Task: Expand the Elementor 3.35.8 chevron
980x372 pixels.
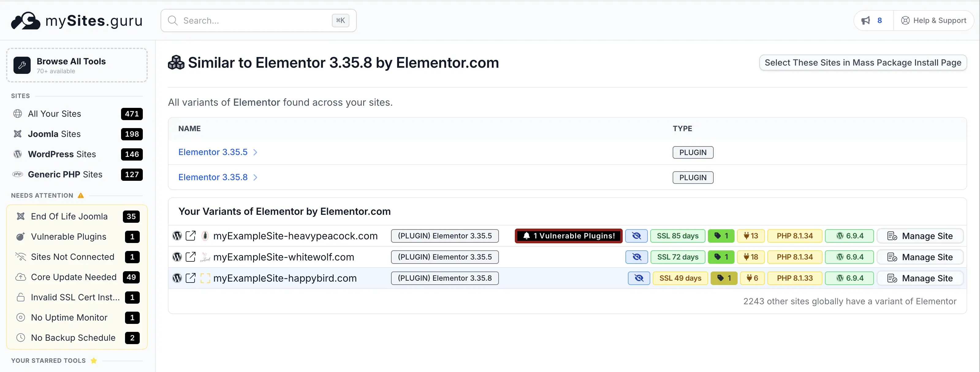Action: [x=256, y=177]
